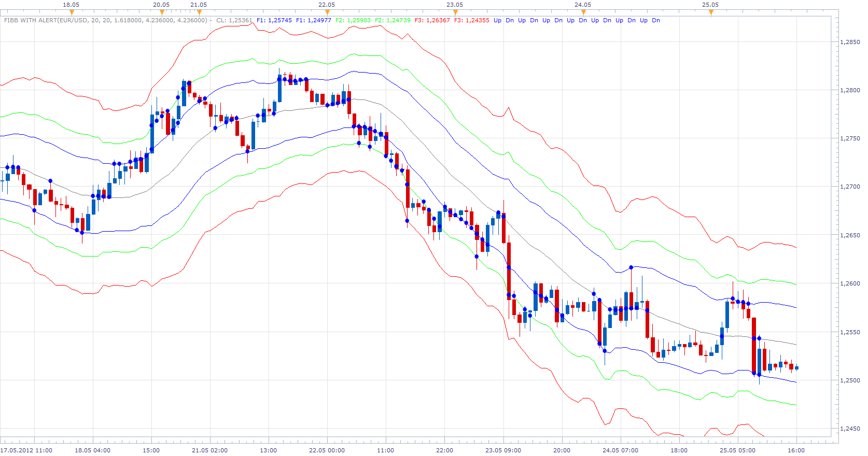Viewport: 868px width, 456px height.
Task: Click the 1,2700 price axis label
Action: point(850,187)
